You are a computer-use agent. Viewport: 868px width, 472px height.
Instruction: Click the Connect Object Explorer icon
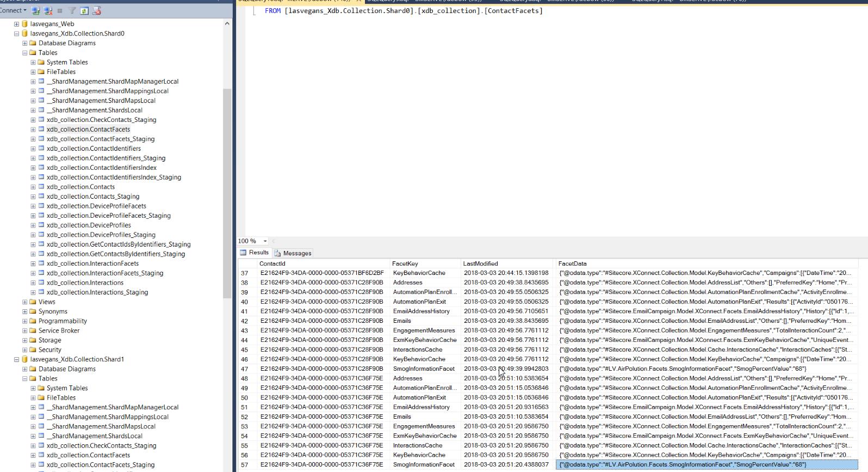click(36, 10)
